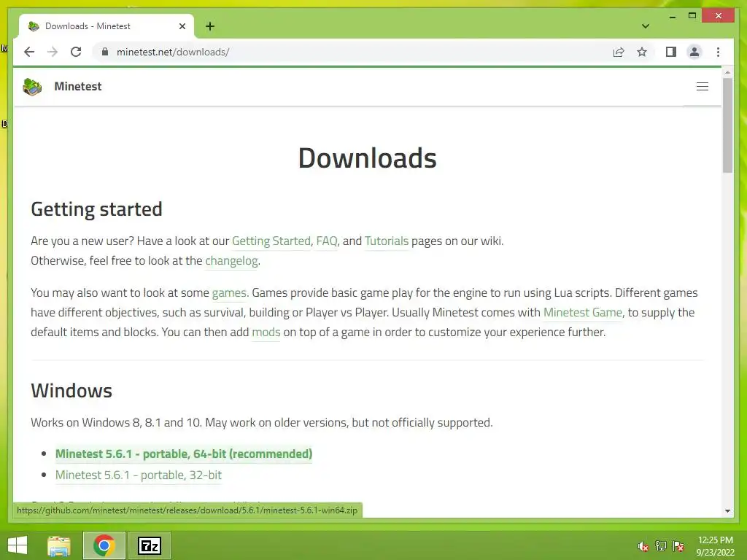Open the taskbar clock showing 12:25 PM

pyautogui.click(x=715, y=546)
